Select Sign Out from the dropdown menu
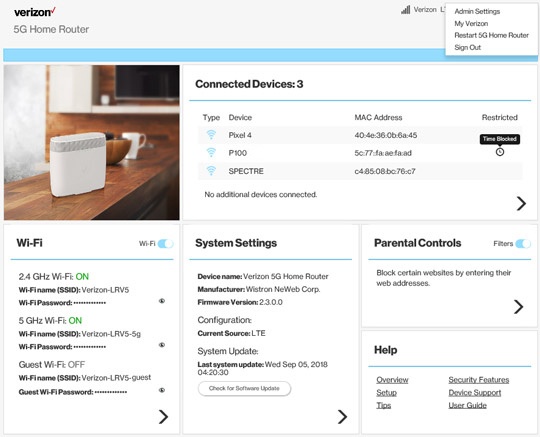The width and height of the screenshot is (540, 437). click(x=467, y=47)
